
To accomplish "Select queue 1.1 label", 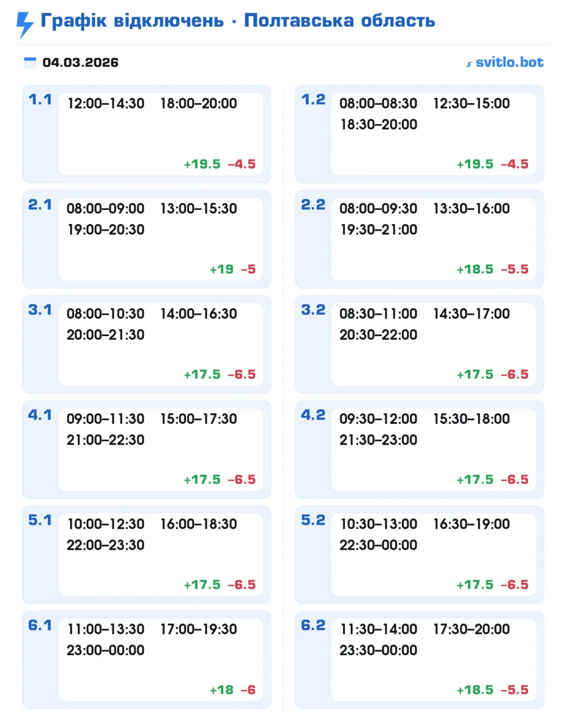I will [40, 100].
